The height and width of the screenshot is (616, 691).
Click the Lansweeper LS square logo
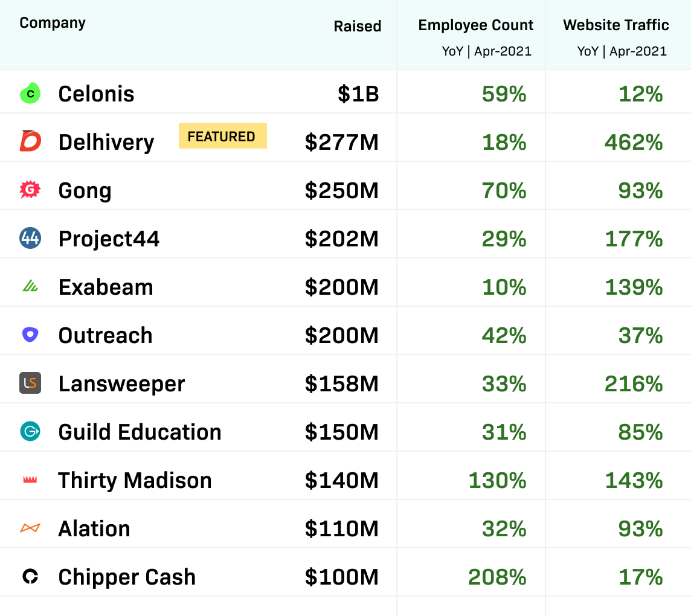coord(30,383)
